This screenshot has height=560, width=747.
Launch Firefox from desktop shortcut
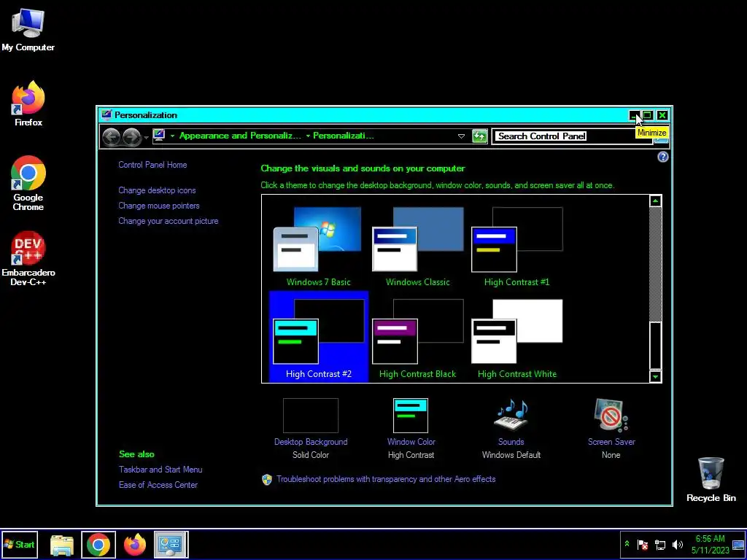coord(28,104)
